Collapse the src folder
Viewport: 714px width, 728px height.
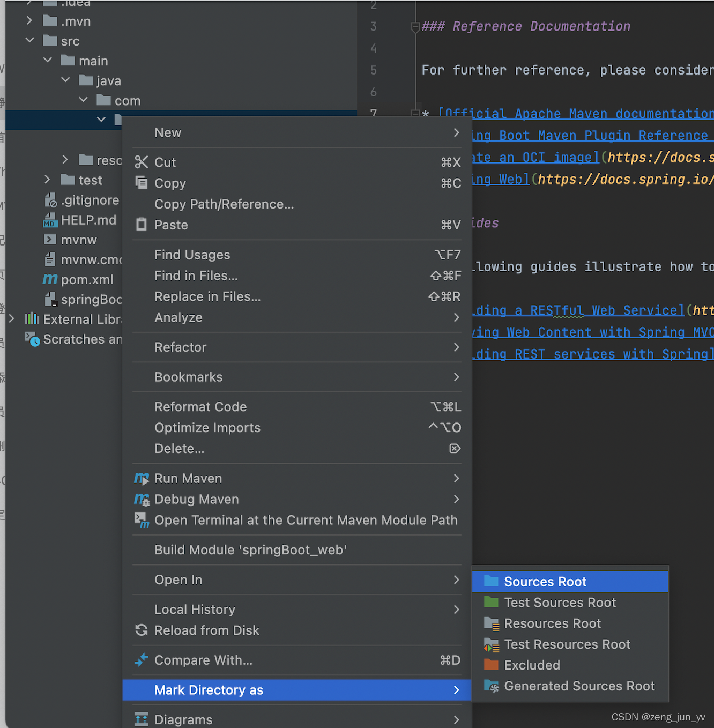tap(30, 40)
